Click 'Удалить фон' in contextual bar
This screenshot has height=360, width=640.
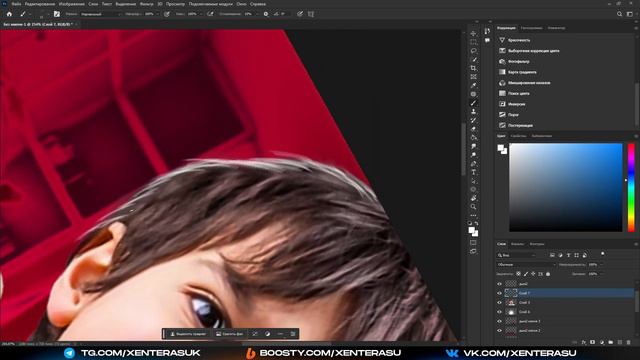(x=229, y=334)
